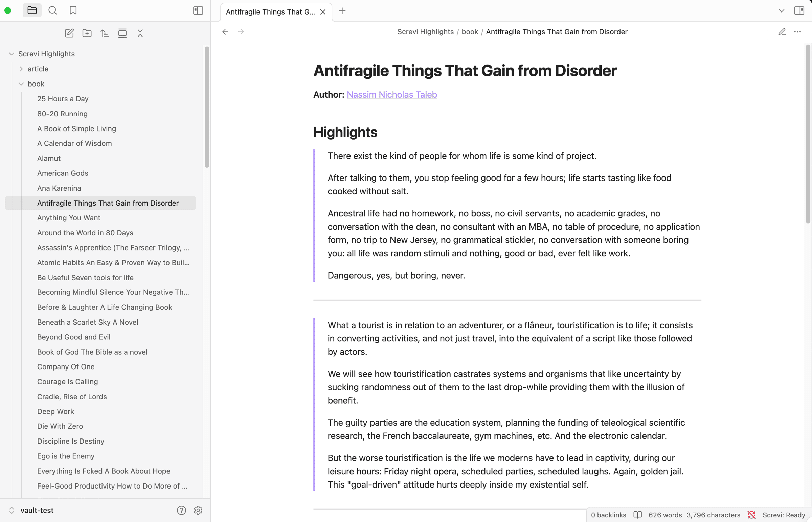Collapse all folders in file explorer
Viewport: 812px width, 522px height.
(140, 33)
